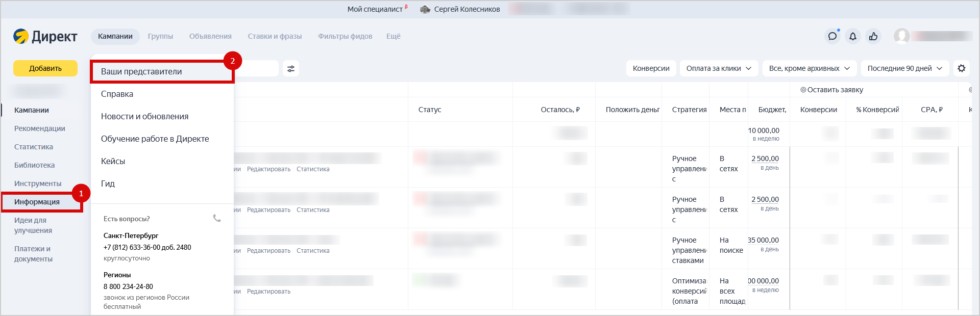Open Идеи для улучшения sidebar item
This screenshot has width=980, height=316.
(x=33, y=225)
